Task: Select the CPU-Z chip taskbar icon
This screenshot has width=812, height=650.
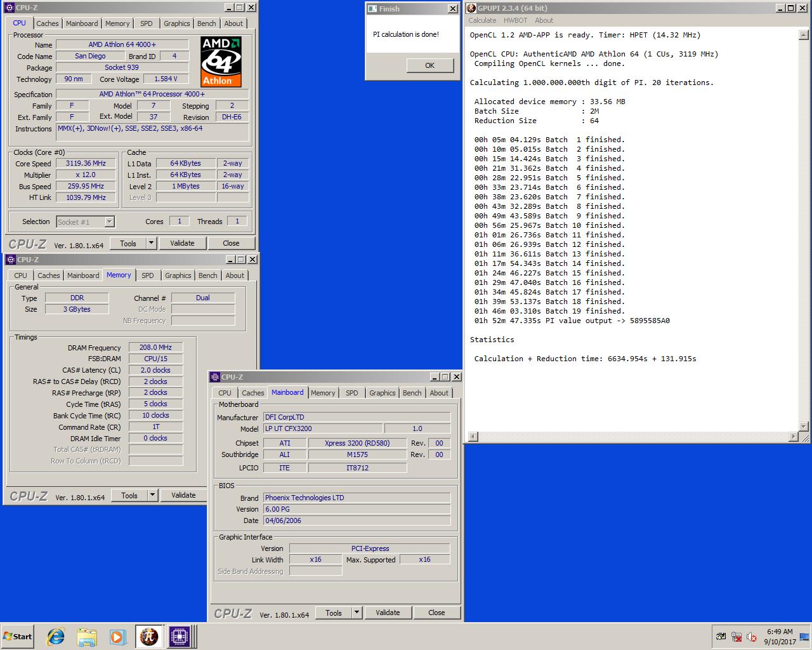Action: click(179, 636)
